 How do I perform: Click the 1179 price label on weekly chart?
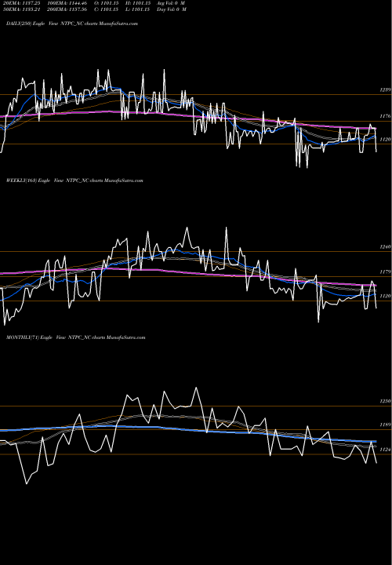tap(385, 272)
